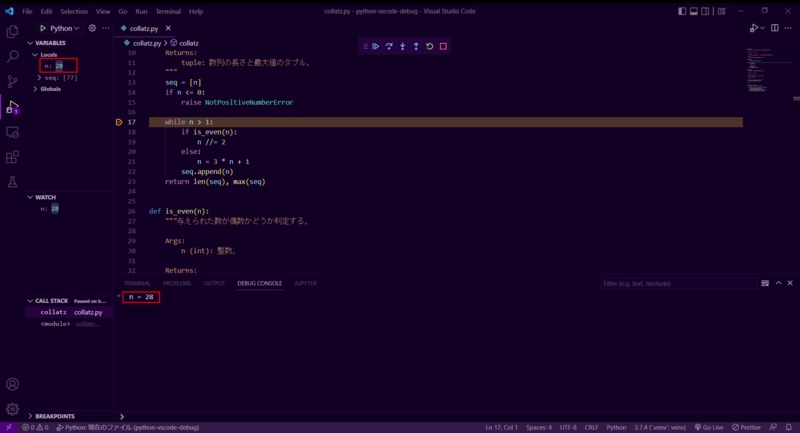The width and height of the screenshot is (800, 433).
Task: Open the Source Control view
Action: (12, 82)
